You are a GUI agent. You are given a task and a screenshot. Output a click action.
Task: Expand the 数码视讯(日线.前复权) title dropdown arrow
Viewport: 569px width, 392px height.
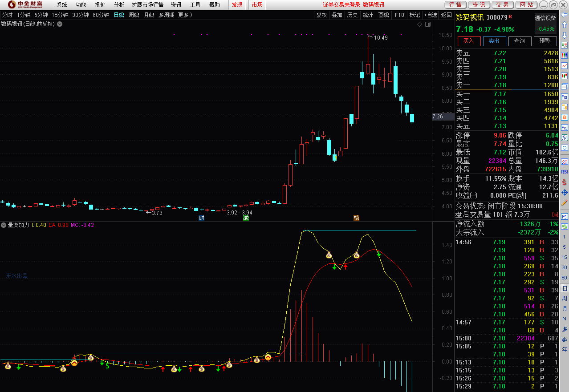pos(60,24)
